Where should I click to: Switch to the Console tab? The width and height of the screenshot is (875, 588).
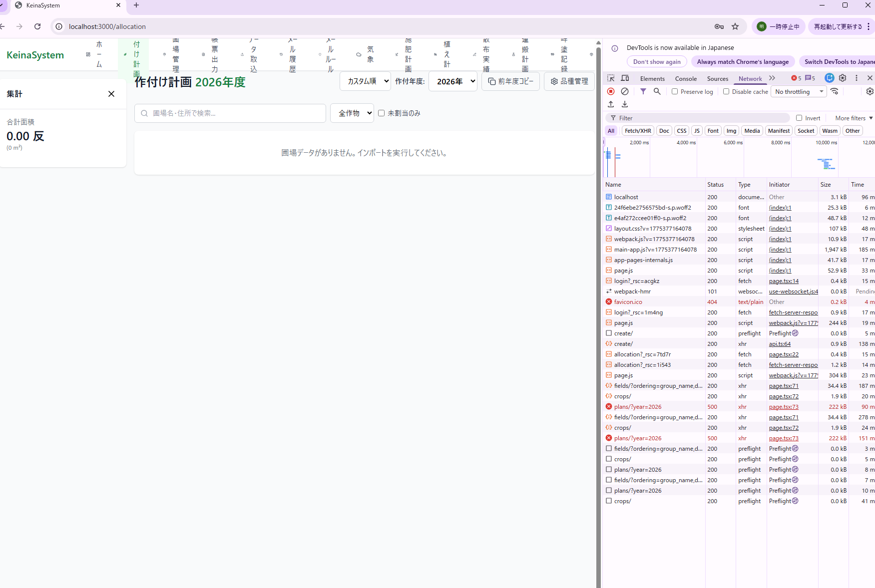click(x=686, y=78)
